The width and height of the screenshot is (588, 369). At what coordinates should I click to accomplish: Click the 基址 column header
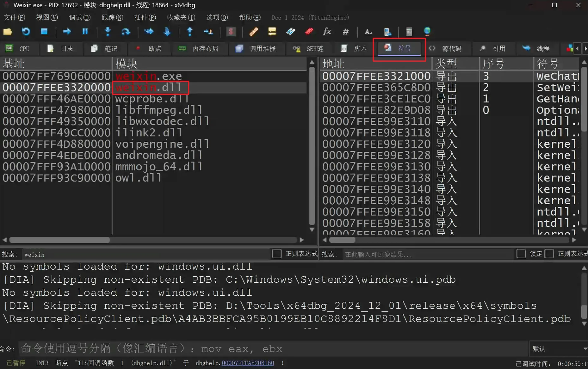(56, 64)
